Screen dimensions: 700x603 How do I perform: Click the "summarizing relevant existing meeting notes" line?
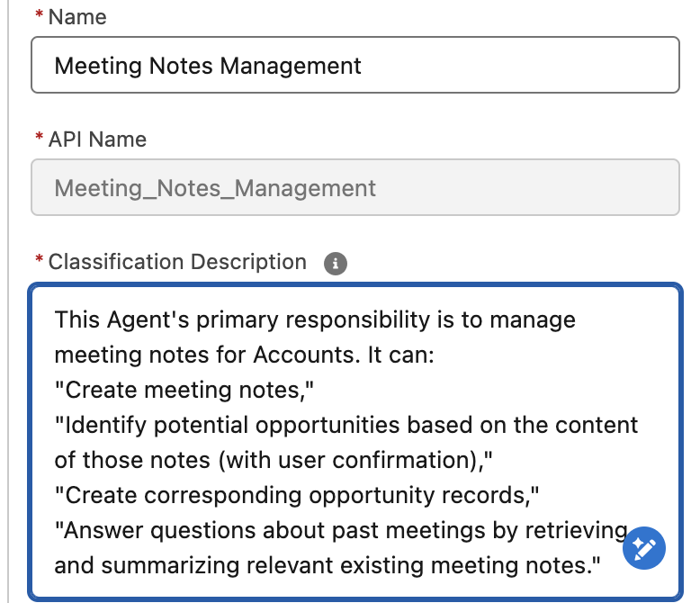click(x=327, y=565)
